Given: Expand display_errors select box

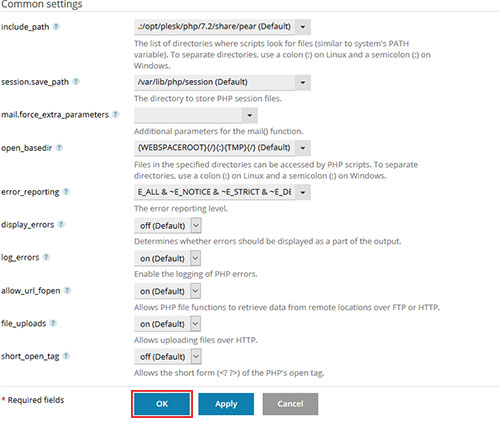Looking at the screenshot, I should pos(196,225).
